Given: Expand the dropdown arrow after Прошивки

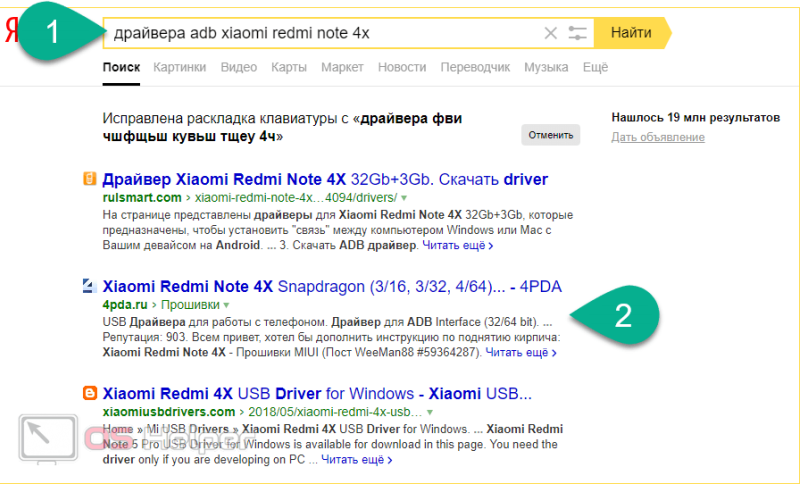Looking at the screenshot, I should 227,305.
